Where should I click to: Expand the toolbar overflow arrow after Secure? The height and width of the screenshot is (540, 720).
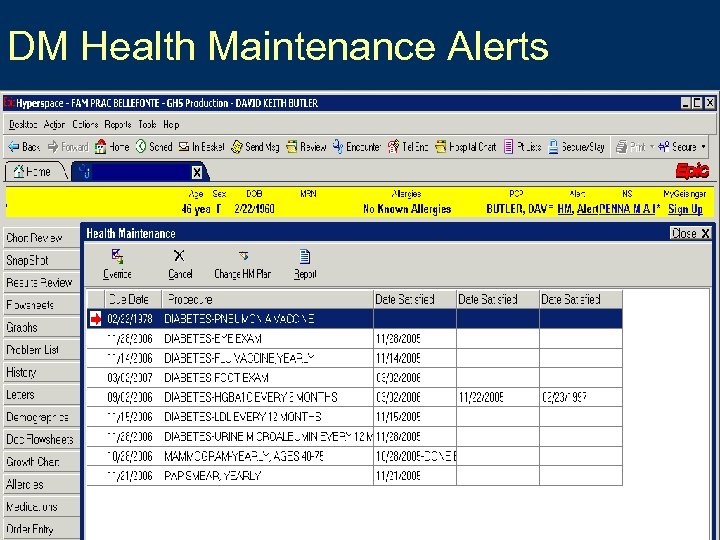[703, 147]
